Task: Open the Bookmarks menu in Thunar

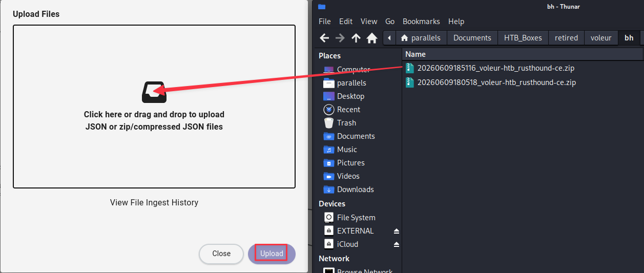Action: pos(421,22)
